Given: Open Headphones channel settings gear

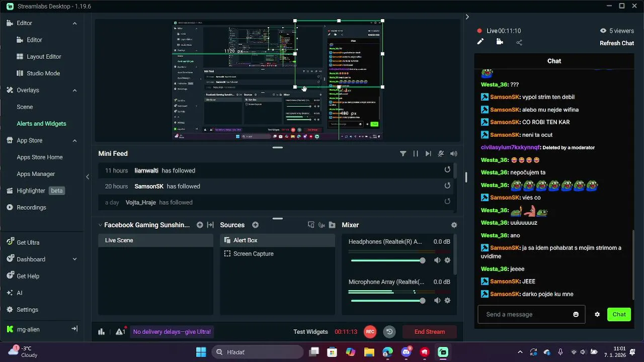Looking at the screenshot, I should pyautogui.click(x=447, y=260).
